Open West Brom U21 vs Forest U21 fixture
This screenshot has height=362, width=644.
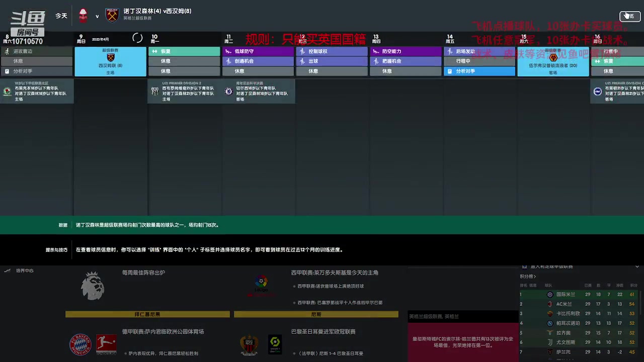point(184,92)
